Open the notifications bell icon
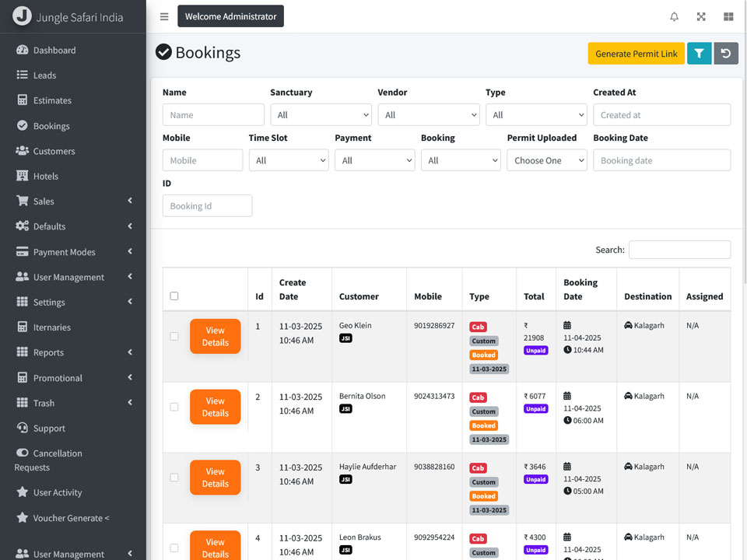Screen dimensions: 747x560 [x=674, y=16]
